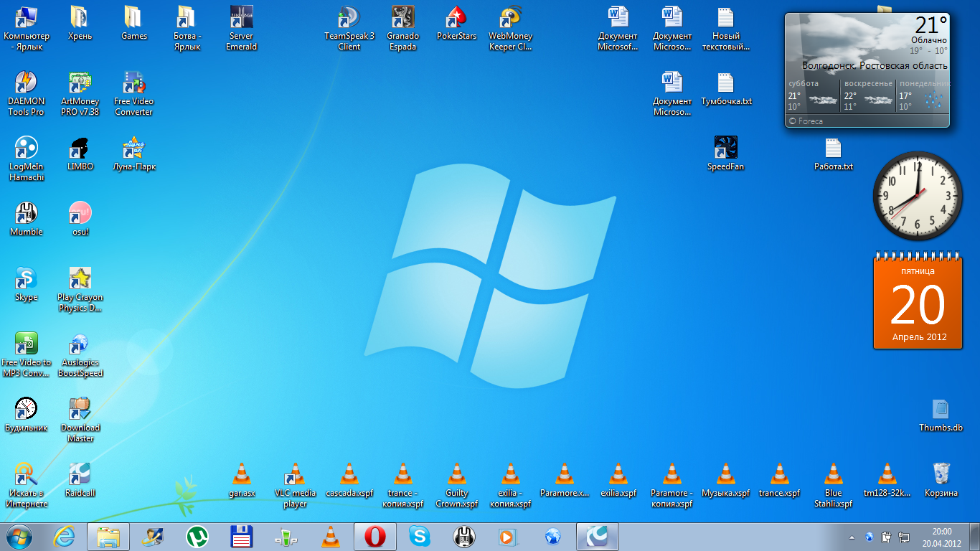
Task: Select the gar.asx playlist file
Action: (242, 481)
